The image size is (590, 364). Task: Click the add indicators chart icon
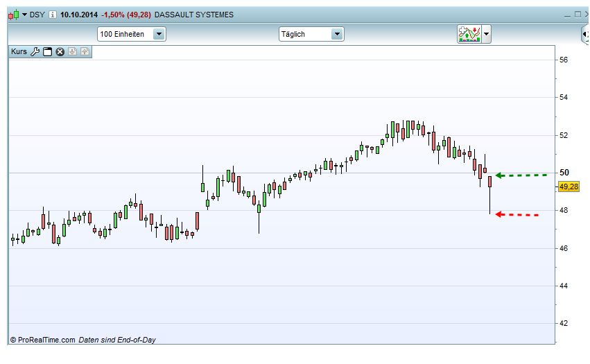point(469,34)
